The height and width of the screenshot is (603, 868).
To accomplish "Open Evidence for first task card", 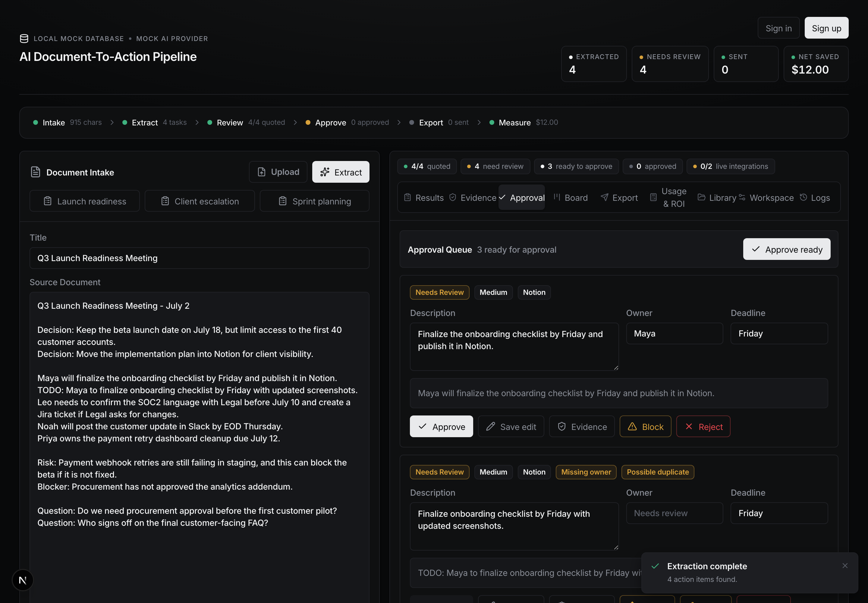I will 582,427.
